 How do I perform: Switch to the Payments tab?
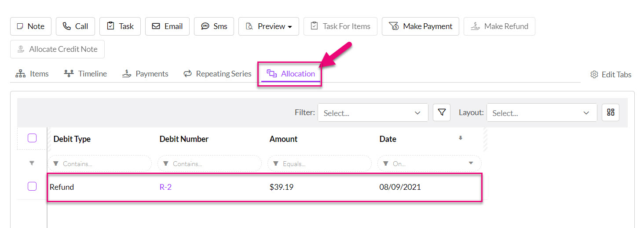145,74
